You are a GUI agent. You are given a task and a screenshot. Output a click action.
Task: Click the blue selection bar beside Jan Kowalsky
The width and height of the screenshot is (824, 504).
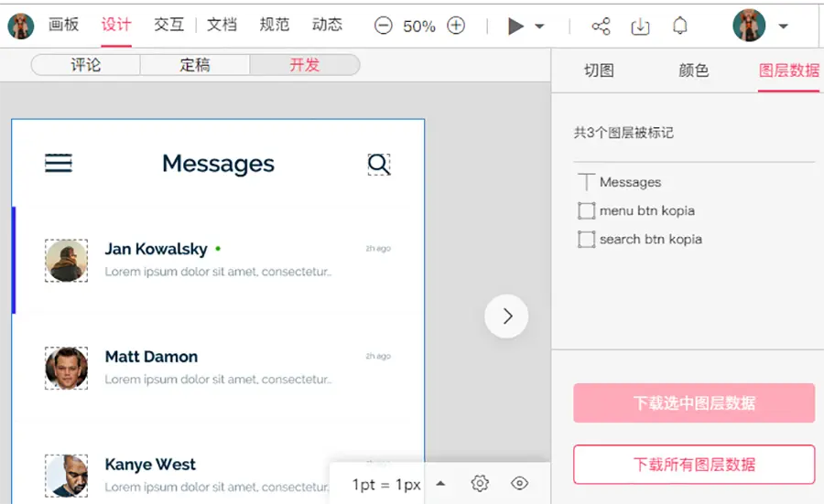pyautogui.click(x=14, y=261)
